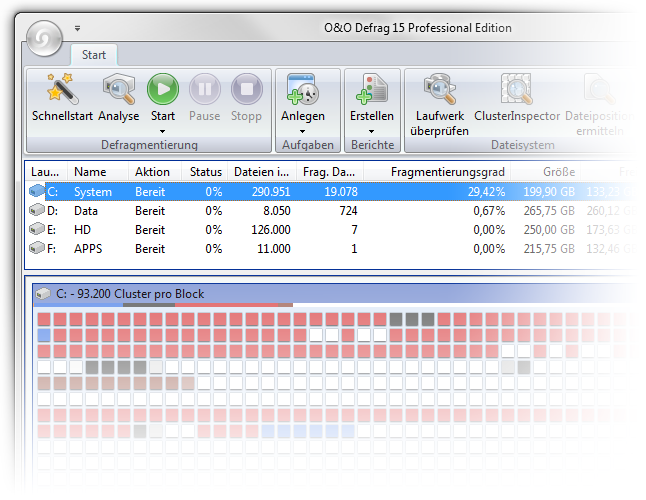The image size is (646, 500).
Task: Click the Anlegen task calendar icon
Action: 302,89
